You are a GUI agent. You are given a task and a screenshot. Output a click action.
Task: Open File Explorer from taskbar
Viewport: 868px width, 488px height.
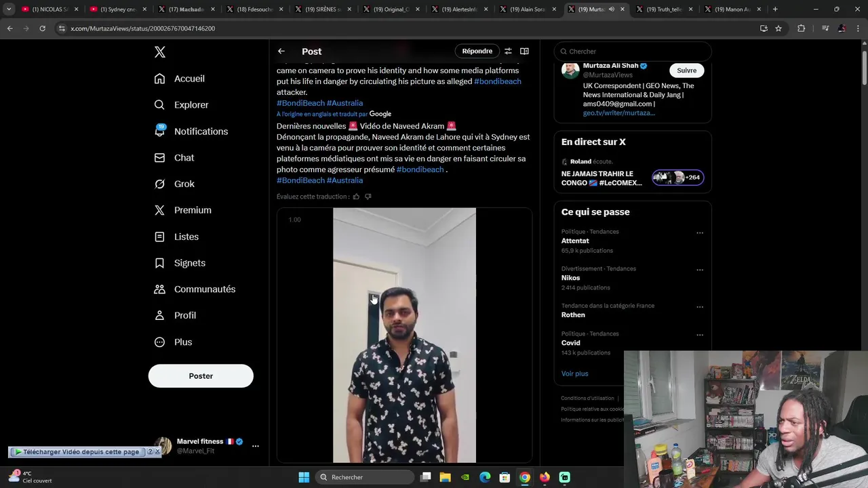[x=446, y=477]
